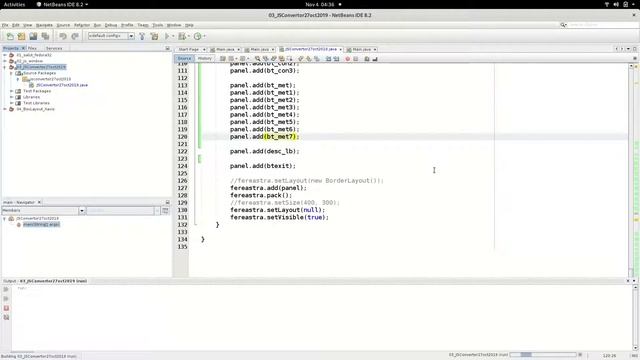Switch to the Start Page tab

click(189, 49)
